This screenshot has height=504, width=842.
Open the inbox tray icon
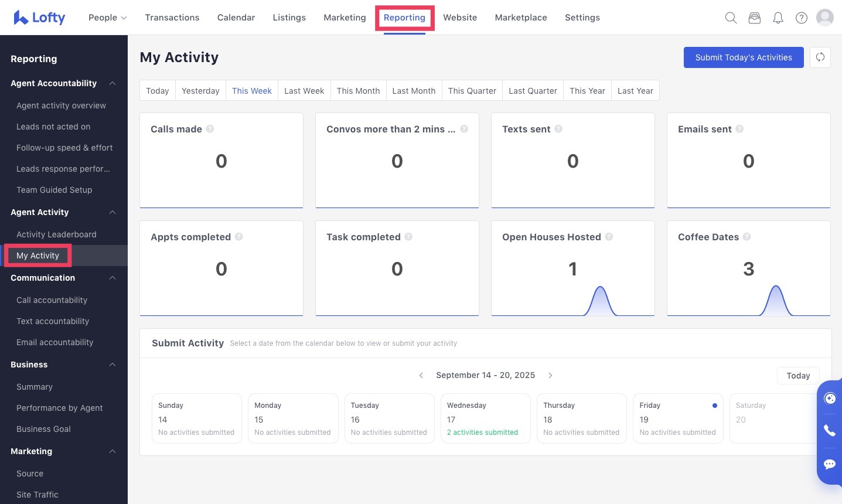(x=754, y=18)
